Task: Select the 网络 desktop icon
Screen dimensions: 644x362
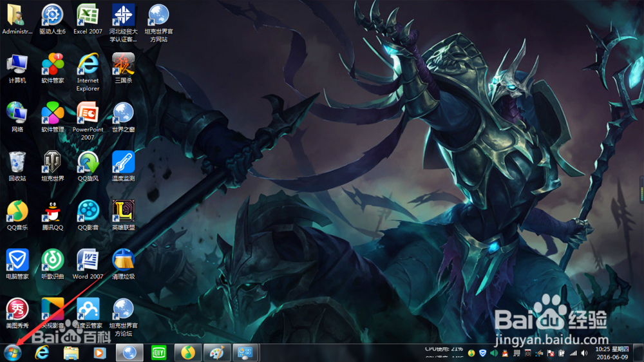Action: pos(17,117)
